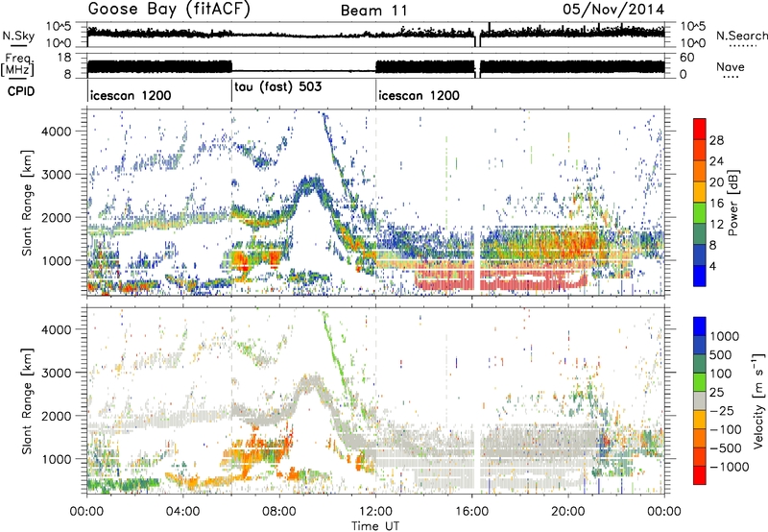
Task: Click the "Power [dB]" colorbar title
Action: tap(732, 203)
